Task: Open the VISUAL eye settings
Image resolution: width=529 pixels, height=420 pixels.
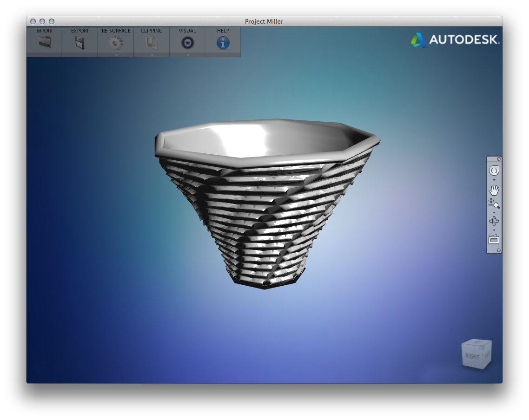Action: tap(187, 43)
